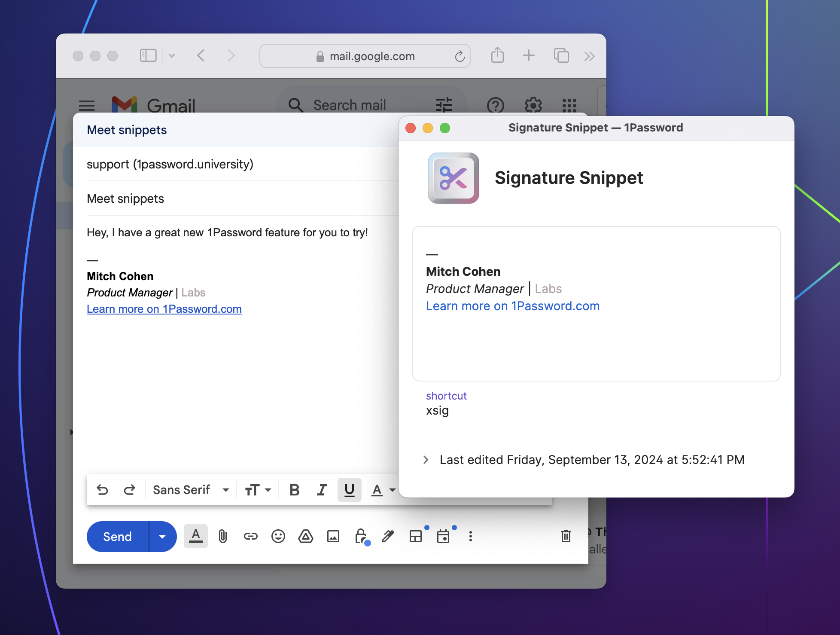Open Gmail Support help icon

click(x=496, y=105)
